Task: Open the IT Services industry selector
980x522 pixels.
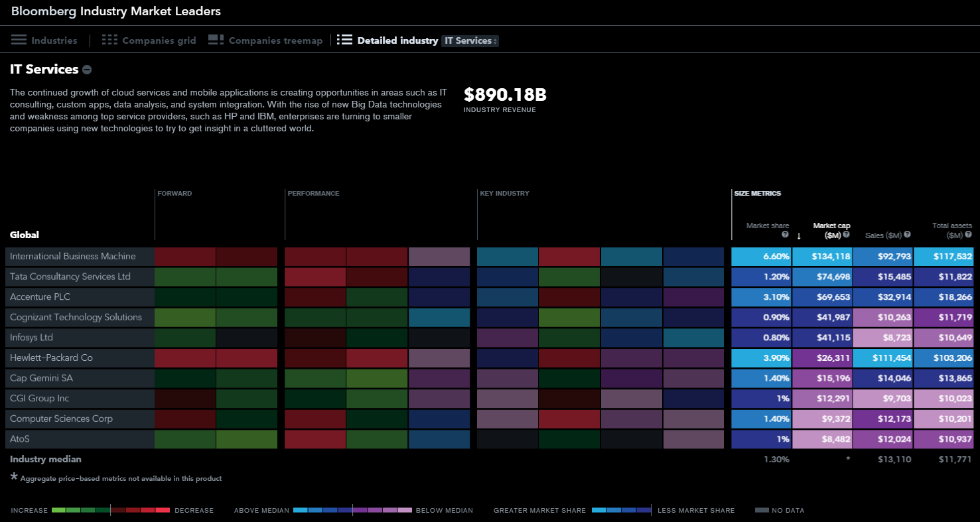Action: (x=470, y=40)
